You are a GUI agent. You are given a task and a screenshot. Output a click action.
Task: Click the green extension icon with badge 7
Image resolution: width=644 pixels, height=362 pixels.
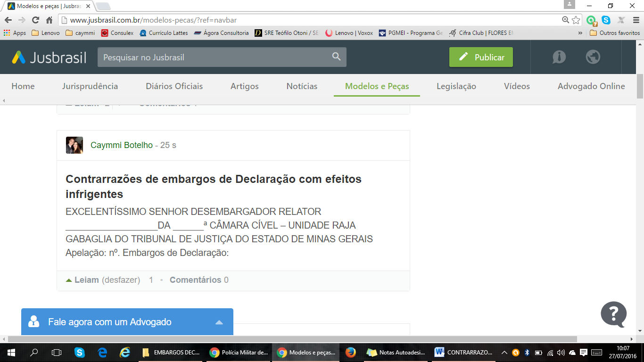592,21
